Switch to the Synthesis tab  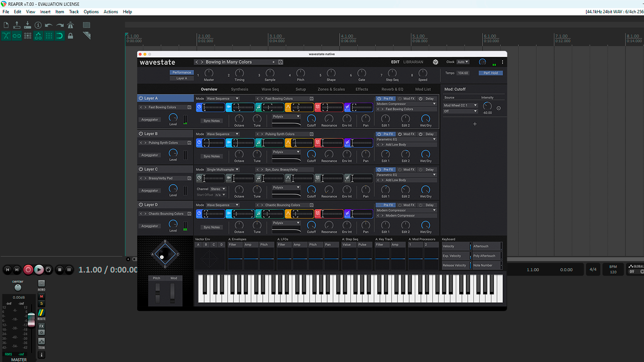[239, 89]
